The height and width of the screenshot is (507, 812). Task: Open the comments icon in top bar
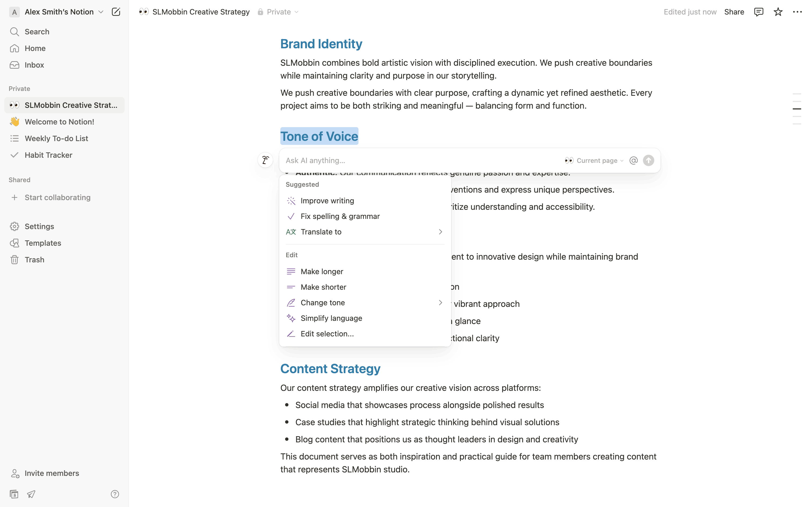[758, 12]
